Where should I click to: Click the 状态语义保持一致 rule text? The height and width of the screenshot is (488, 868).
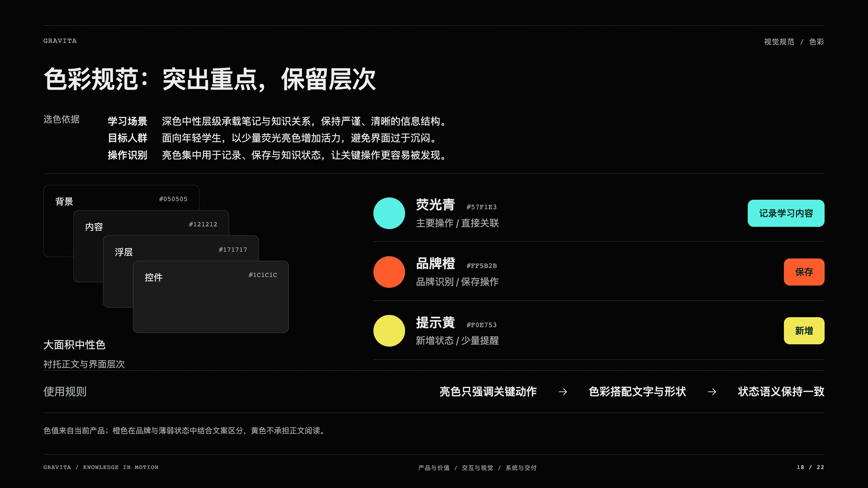coord(781,392)
